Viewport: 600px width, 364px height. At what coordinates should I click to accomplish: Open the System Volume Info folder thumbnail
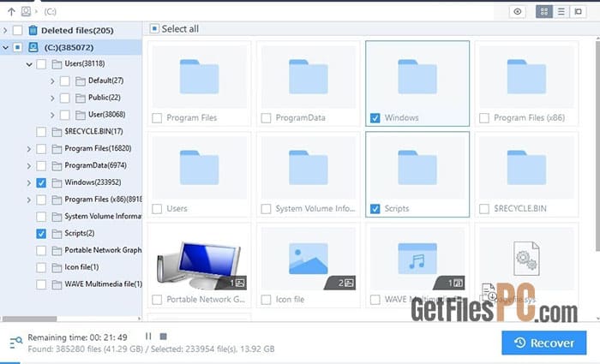[x=309, y=168]
